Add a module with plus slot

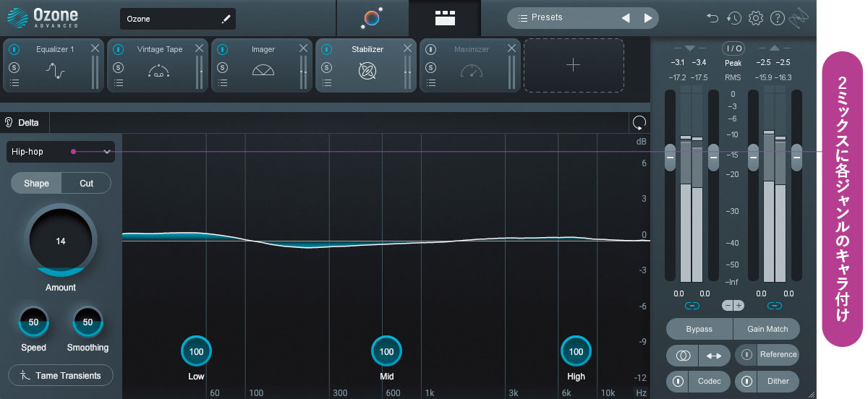[x=573, y=65]
